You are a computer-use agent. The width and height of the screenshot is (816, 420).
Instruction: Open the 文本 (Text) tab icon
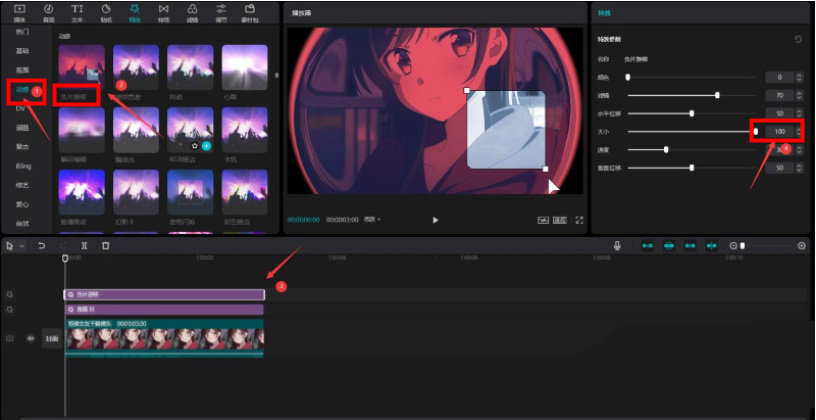(77, 11)
